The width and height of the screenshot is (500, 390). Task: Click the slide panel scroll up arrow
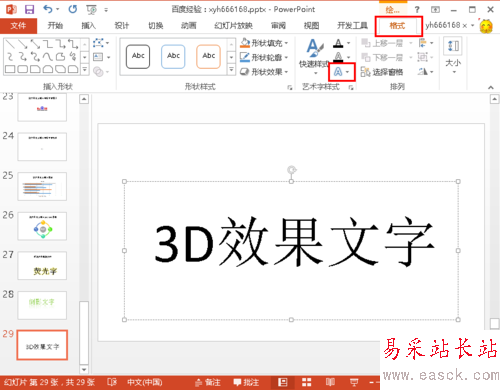(84, 99)
